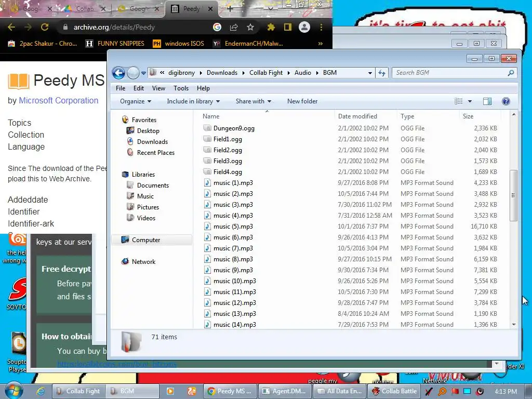Screen dimensions: 532x399
Task: Open the Chrome side panel icon
Action: [287, 27]
